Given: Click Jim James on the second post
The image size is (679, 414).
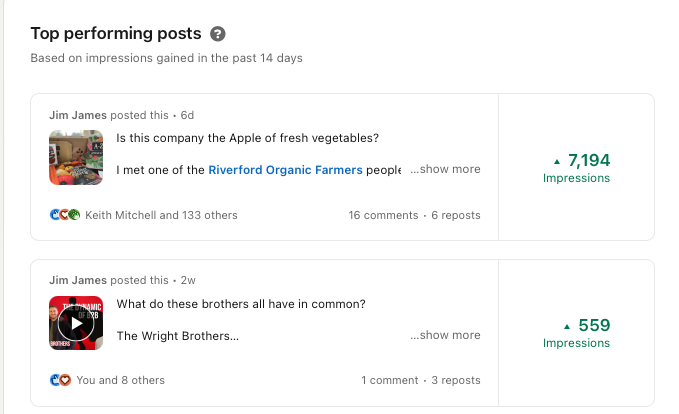Looking at the screenshot, I should 79,280.
